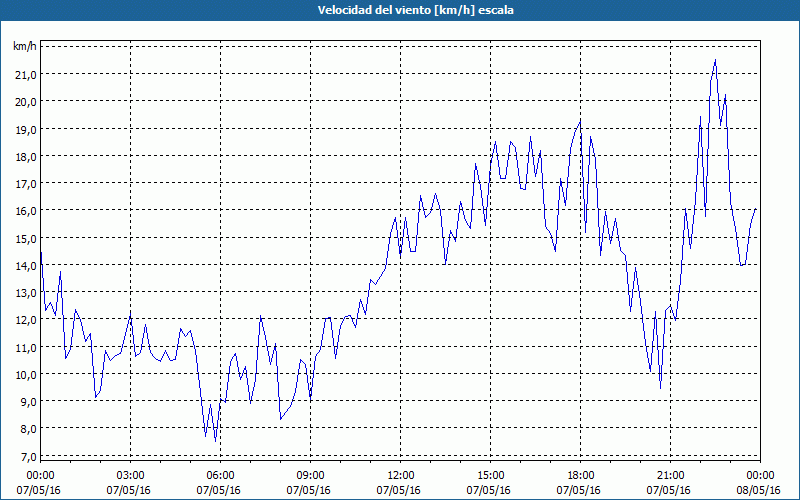The width and height of the screenshot is (800, 500).
Task: Select the 12,0 y-axis label
Action: click(x=26, y=320)
